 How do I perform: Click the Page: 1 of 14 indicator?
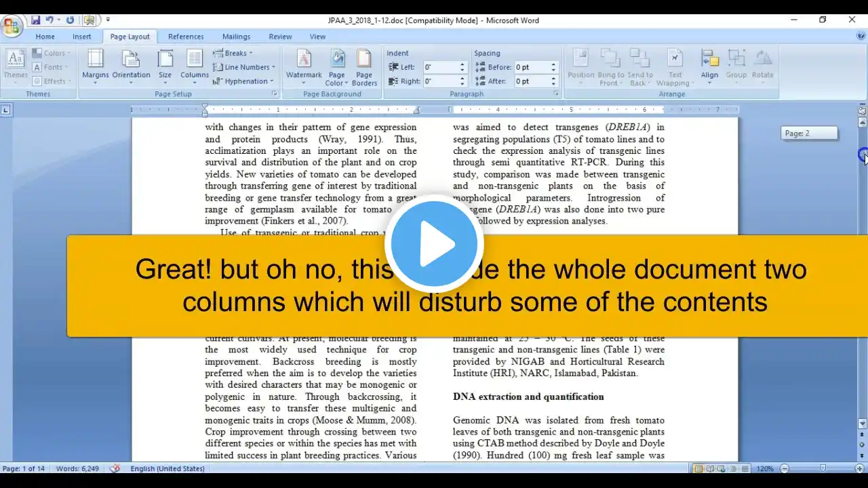pyautogui.click(x=24, y=468)
